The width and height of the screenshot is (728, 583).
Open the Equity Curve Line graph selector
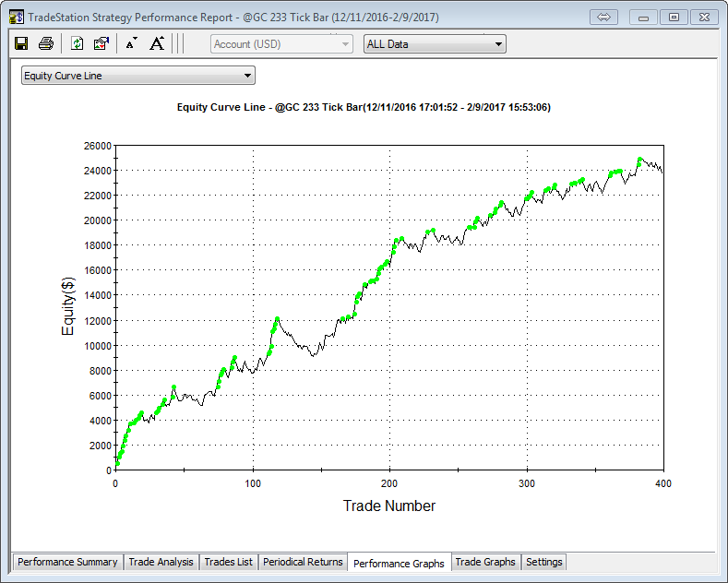pyautogui.click(x=137, y=76)
